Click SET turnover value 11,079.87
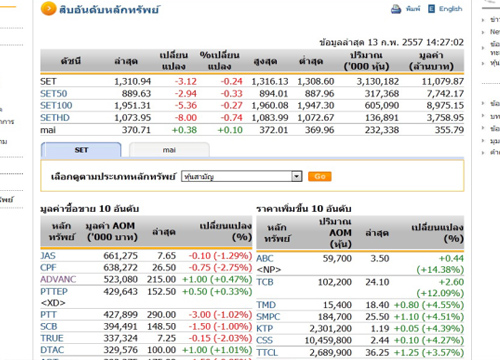Viewport: 500px width, 360px height. point(443,82)
